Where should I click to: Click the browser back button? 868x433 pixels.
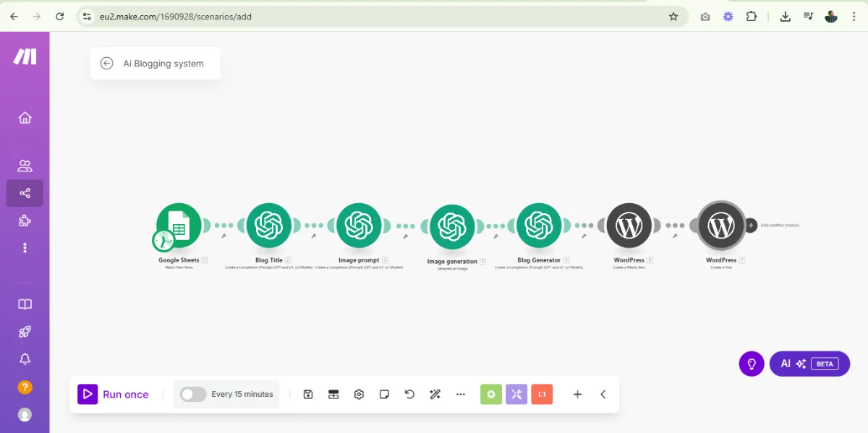[x=14, y=16]
